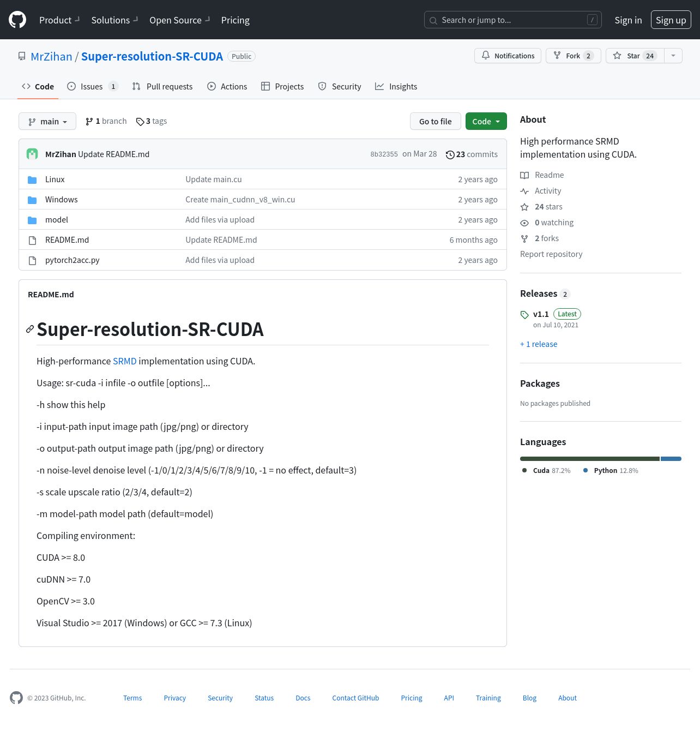Click the eye icon beside 0 watching
Screen dimensions: 700x731
pyautogui.click(x=524, y=223)
